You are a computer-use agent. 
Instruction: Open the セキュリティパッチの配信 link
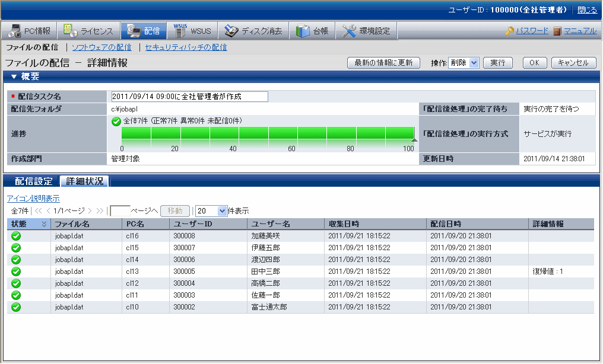186,47
